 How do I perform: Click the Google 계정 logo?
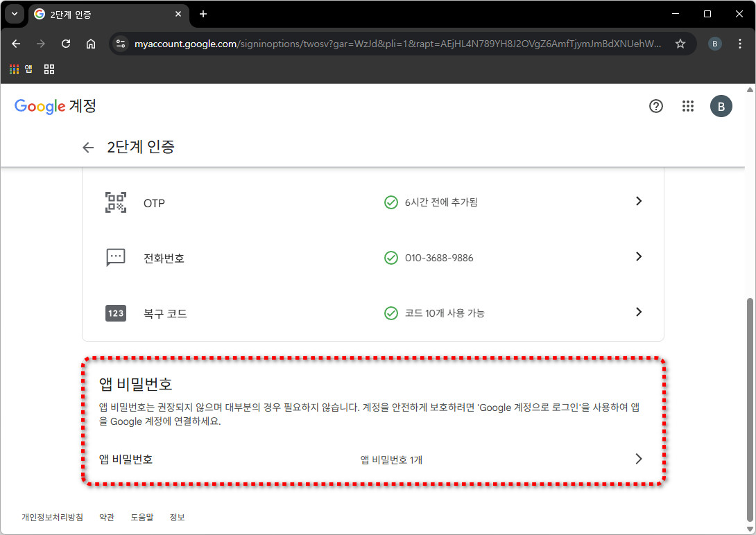click(x=55, y=106)
